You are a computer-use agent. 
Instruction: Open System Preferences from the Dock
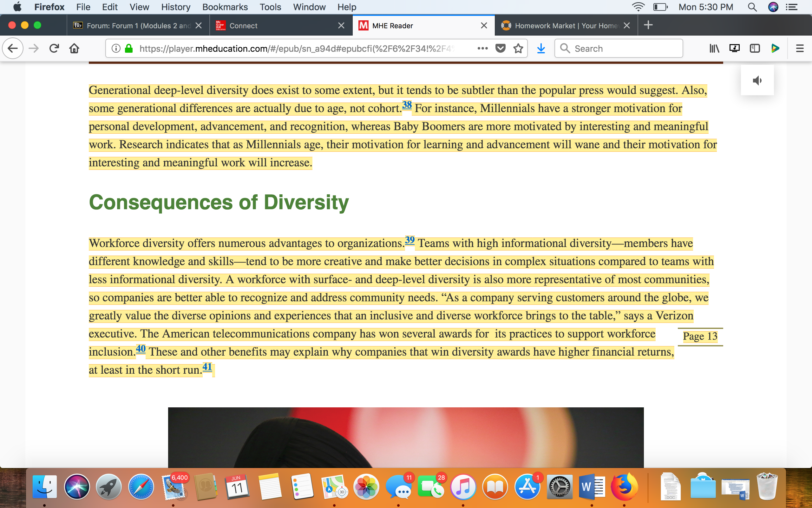[x=559, y=487]
